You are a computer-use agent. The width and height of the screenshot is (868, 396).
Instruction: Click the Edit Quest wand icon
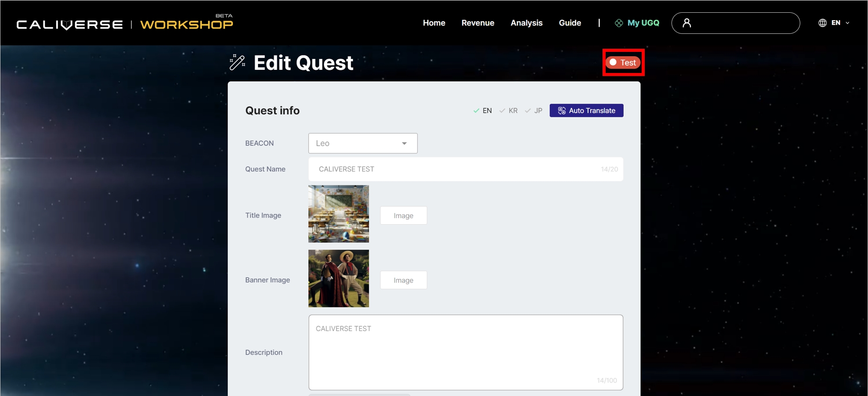click(x=237, y=62)
